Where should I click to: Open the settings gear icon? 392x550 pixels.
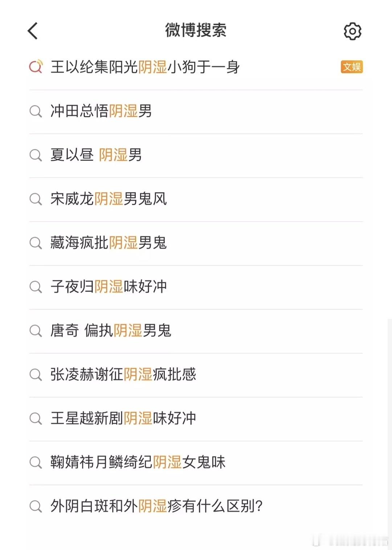[352, 31]
